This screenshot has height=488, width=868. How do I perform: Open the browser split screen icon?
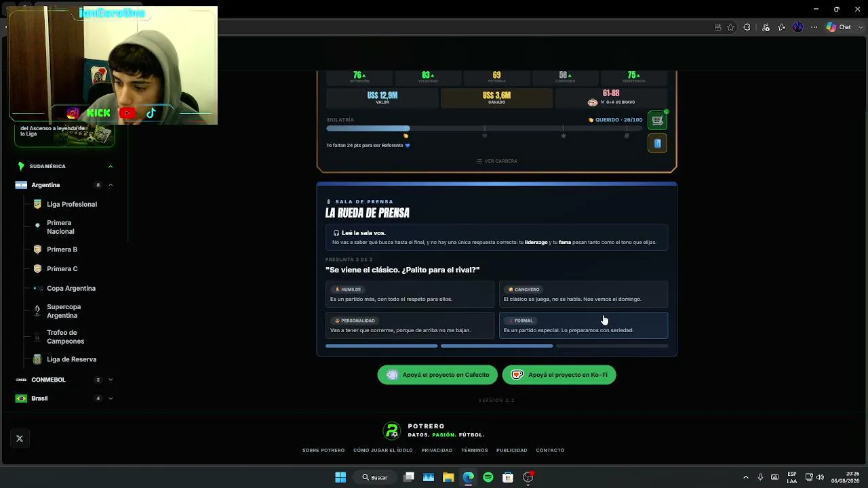click(718, 27)
